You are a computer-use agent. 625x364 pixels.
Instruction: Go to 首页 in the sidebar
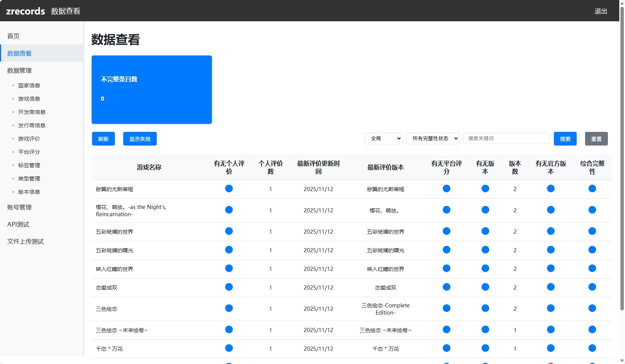point(13,36)
